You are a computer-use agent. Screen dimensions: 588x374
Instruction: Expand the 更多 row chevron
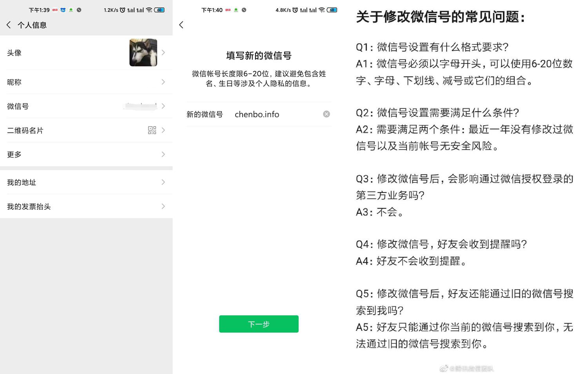tap(163, 154)
